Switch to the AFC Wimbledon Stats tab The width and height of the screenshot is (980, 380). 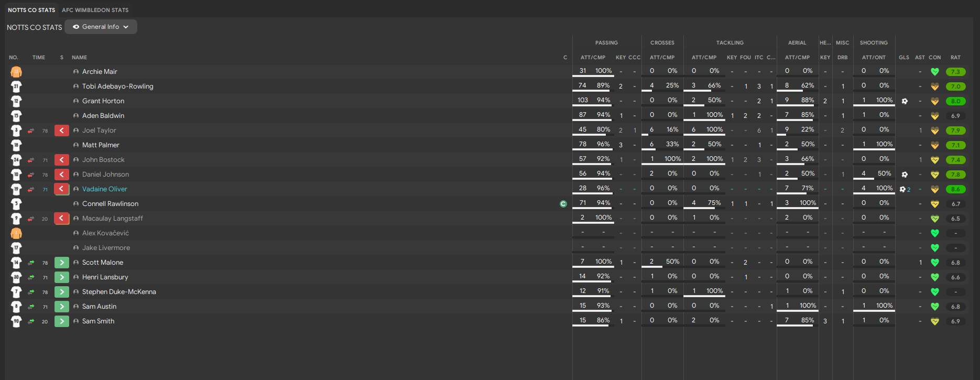click(x=95, y=10)
